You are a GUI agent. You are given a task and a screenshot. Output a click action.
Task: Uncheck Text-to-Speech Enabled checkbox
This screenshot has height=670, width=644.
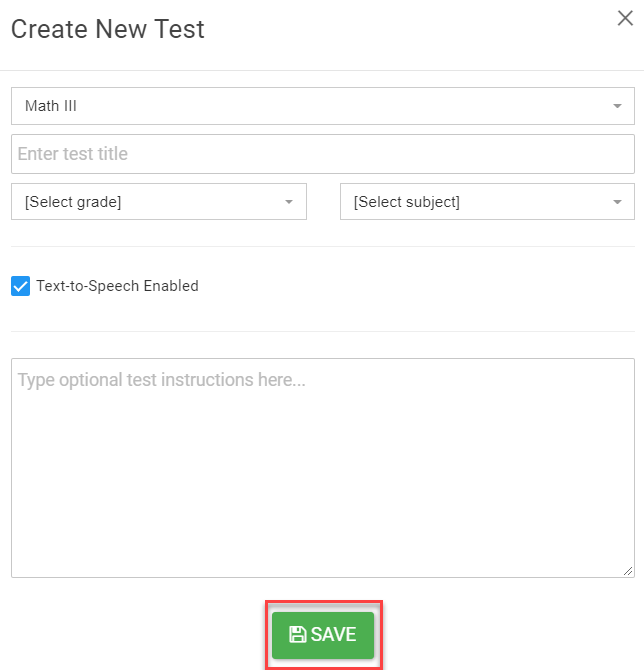[21, 286]
